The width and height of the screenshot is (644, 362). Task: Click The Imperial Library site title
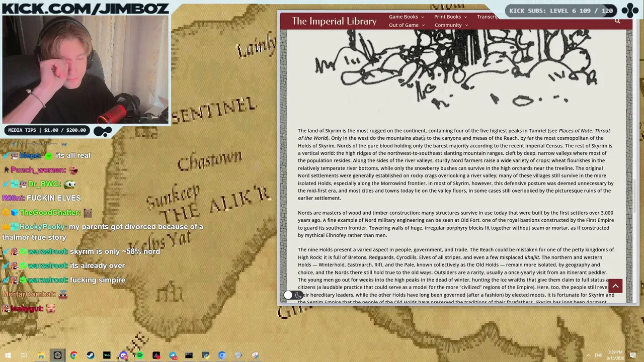click(x=334, y=21)
